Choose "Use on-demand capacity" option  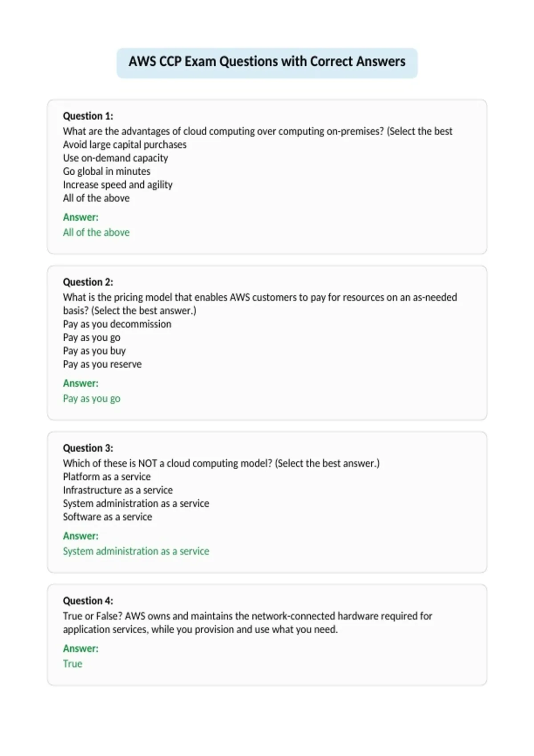click(115, 158)
